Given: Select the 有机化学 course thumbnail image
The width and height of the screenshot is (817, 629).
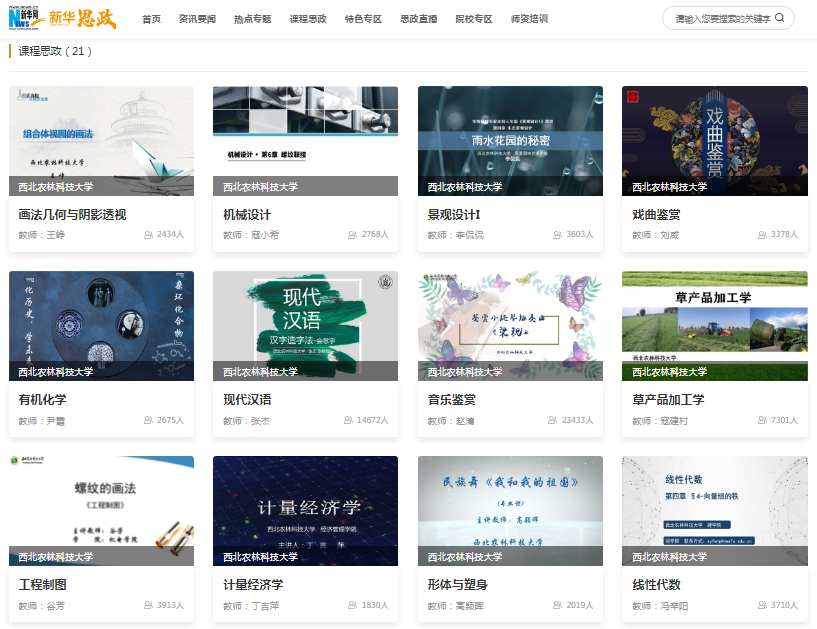Looking at the screenshot, I should pos(101,325).
